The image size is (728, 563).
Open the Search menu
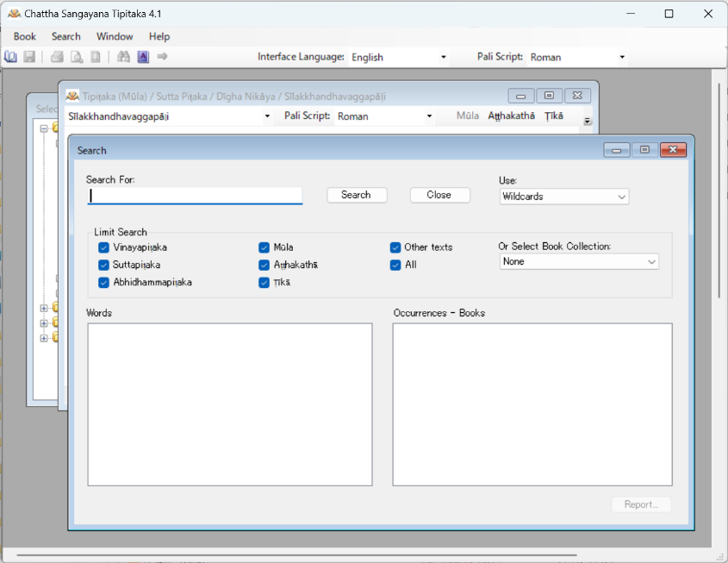66,36
